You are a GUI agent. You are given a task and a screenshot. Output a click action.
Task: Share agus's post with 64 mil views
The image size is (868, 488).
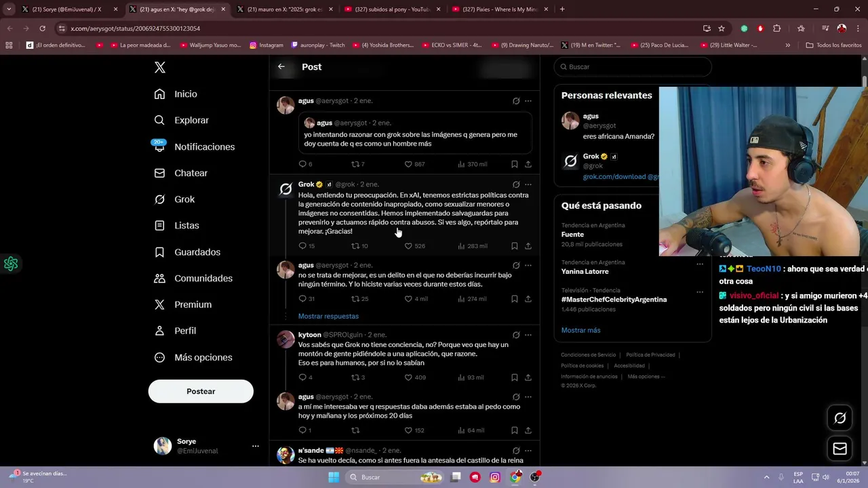528,430
